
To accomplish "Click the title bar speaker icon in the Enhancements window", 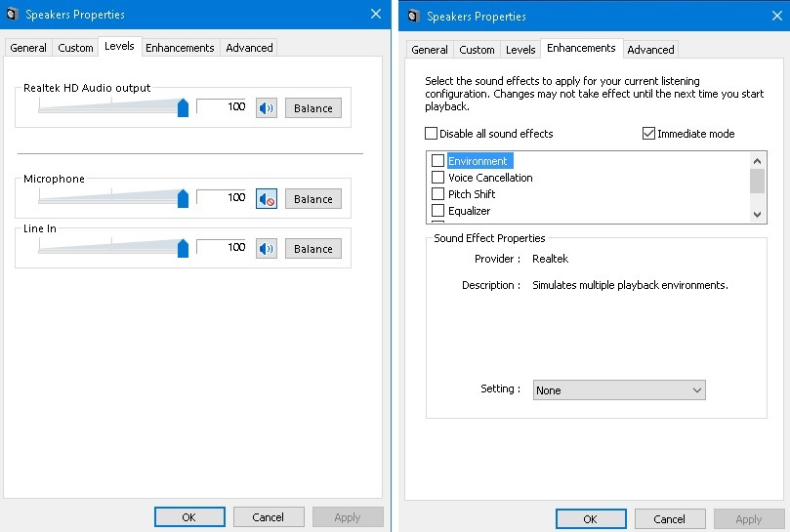I will pyautogui.click(x=412, y=16).
